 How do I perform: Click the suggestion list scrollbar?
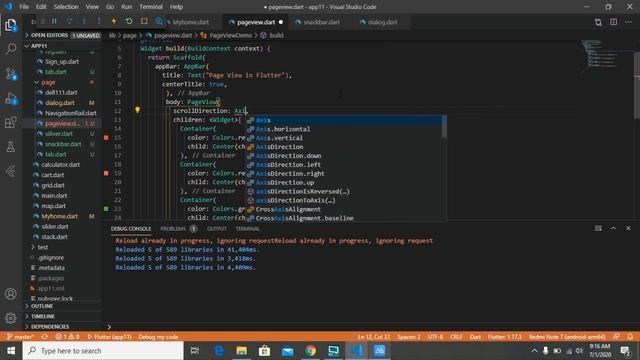tap(444, 127)
